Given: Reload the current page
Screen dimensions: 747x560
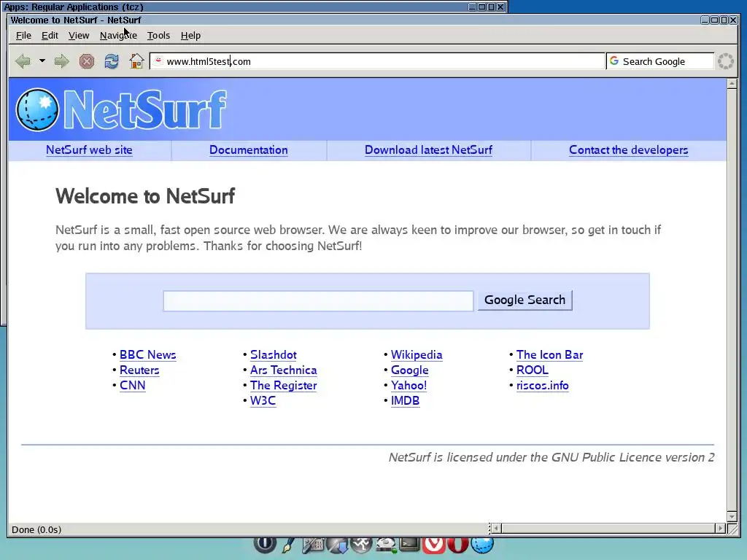Looking at the screenshot, I should coord(112,61).
